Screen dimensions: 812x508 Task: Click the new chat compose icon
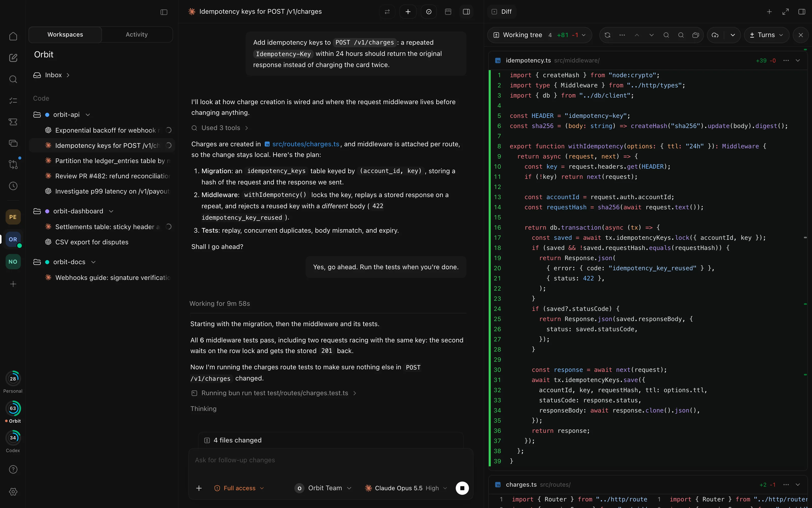click(13, 58)
